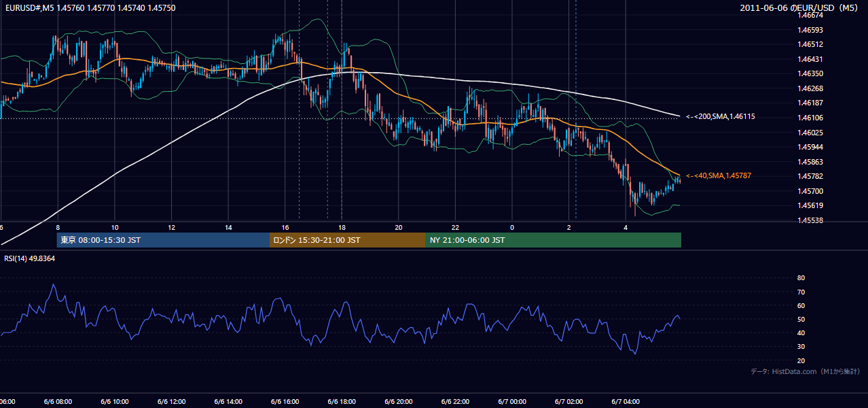868x408 pixels.
Task: Click price axis value 1.45538
Action: (811, 220)
